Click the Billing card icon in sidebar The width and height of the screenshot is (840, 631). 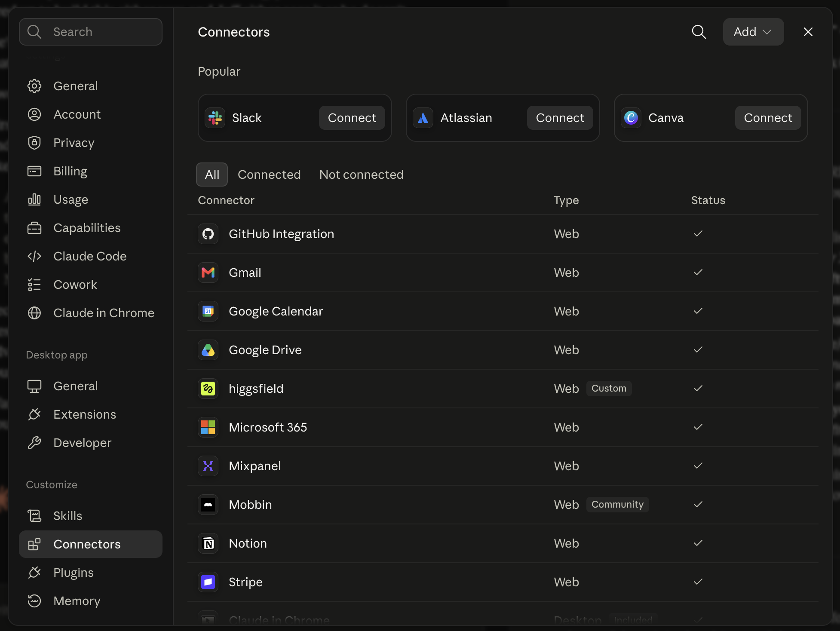click(34, 171)
